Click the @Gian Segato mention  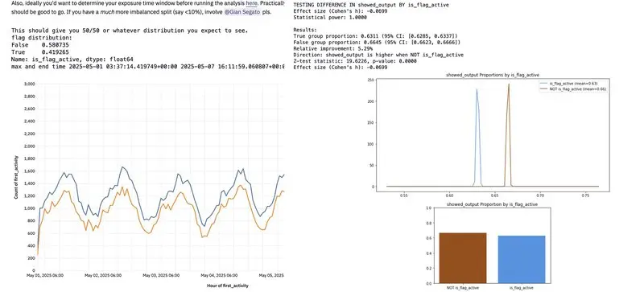242,12
